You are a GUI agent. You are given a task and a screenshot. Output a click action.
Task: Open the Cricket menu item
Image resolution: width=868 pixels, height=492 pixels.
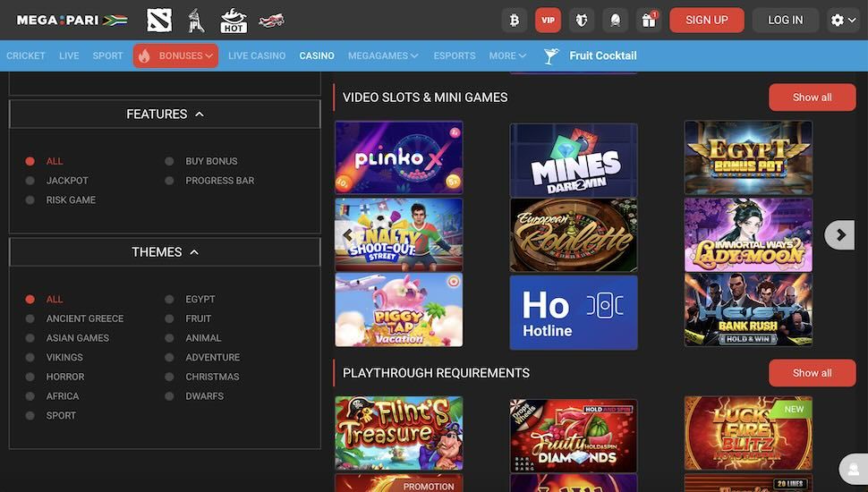point(25,55)
